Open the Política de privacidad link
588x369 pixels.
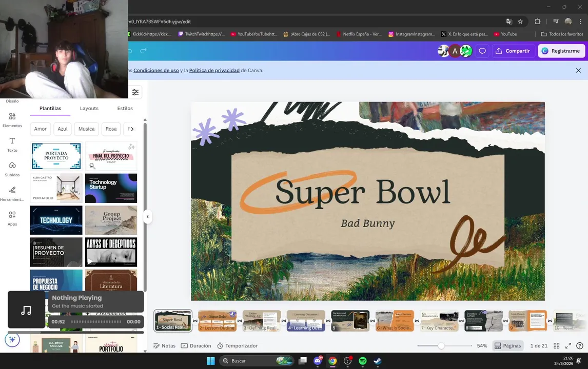click(214, 70)
